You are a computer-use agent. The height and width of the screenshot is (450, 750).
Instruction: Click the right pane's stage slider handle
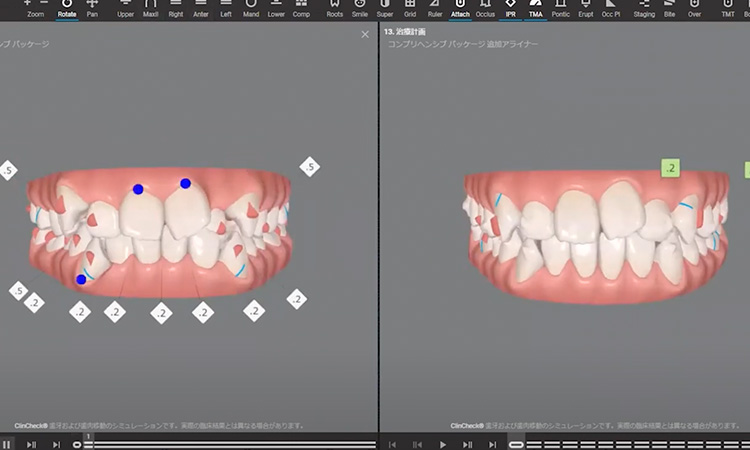[516, 444]
